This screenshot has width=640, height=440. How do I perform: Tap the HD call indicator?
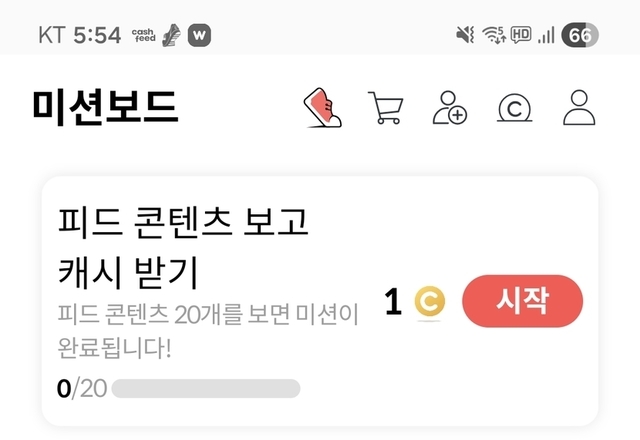[520, 35]
